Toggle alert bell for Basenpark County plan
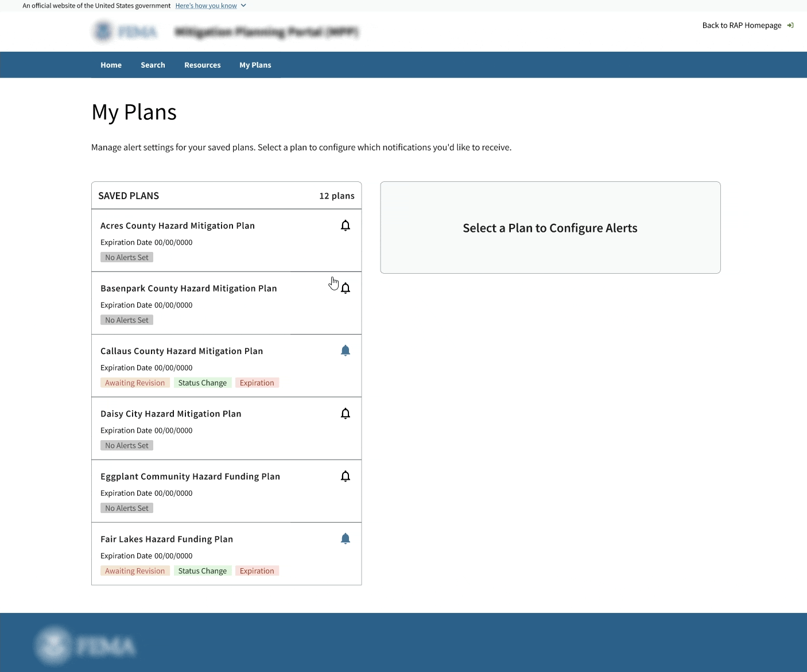Screen dimensions: 807x672 point(346,288)
